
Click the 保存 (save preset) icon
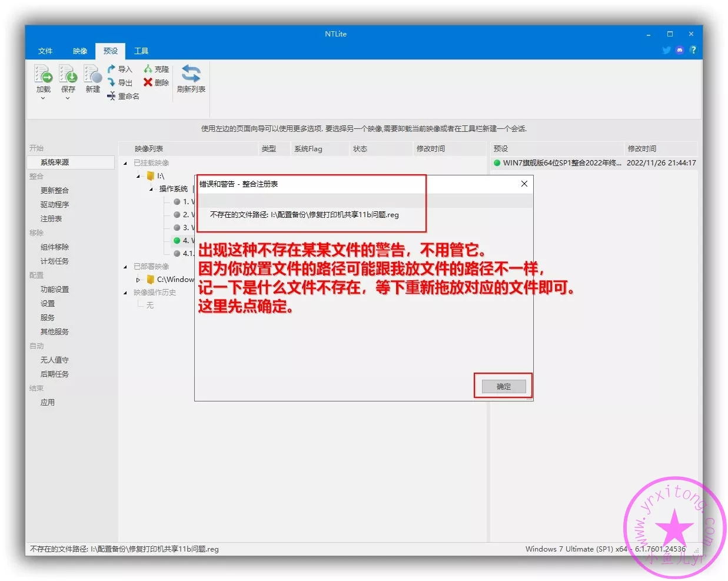pyautogui.click(x=68, y=74)
